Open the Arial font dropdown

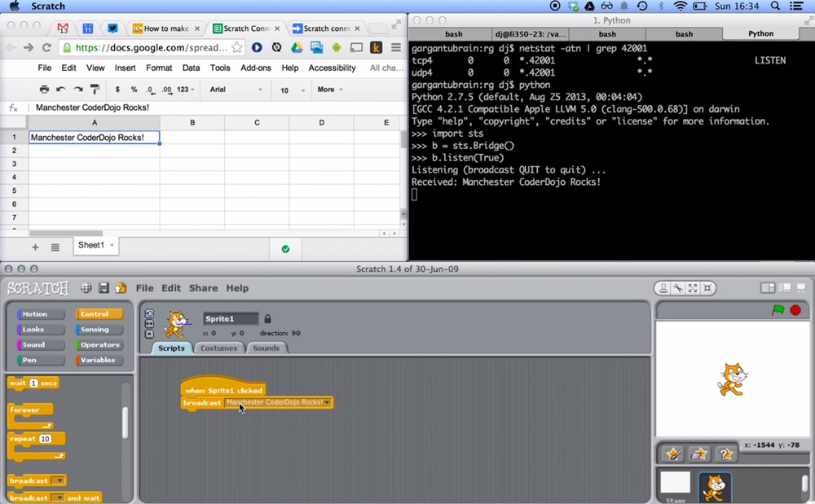coord(236,90)
